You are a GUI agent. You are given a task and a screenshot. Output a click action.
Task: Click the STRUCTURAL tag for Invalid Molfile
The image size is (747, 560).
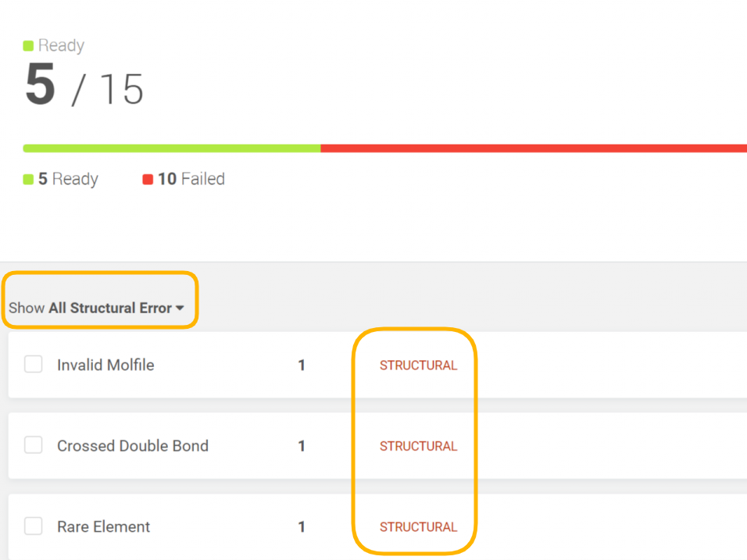[418, 366]
